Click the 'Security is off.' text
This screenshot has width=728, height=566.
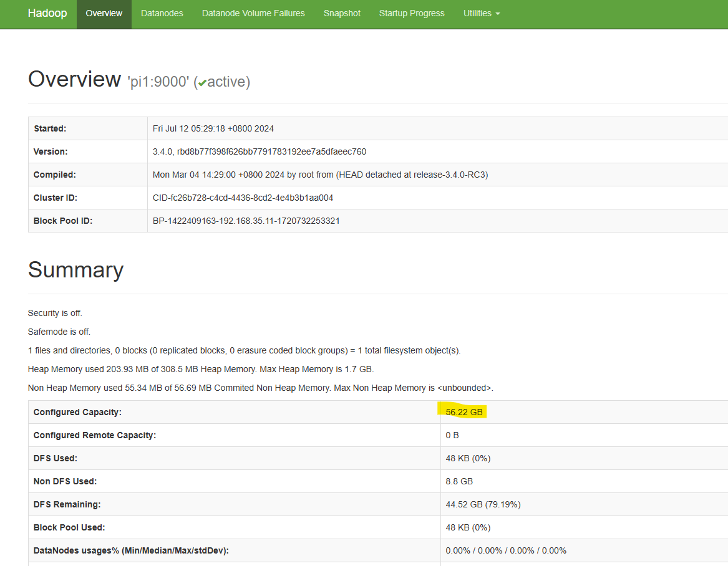(x=55, y=313)
